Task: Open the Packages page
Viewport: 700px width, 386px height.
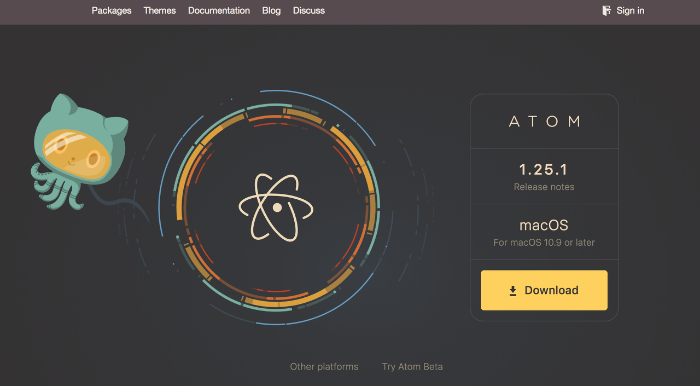Action: (x=111, y=11)
